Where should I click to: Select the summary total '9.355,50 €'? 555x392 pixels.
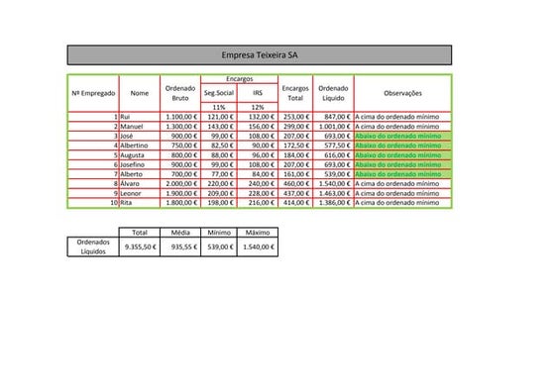click(x=140, y=246)
